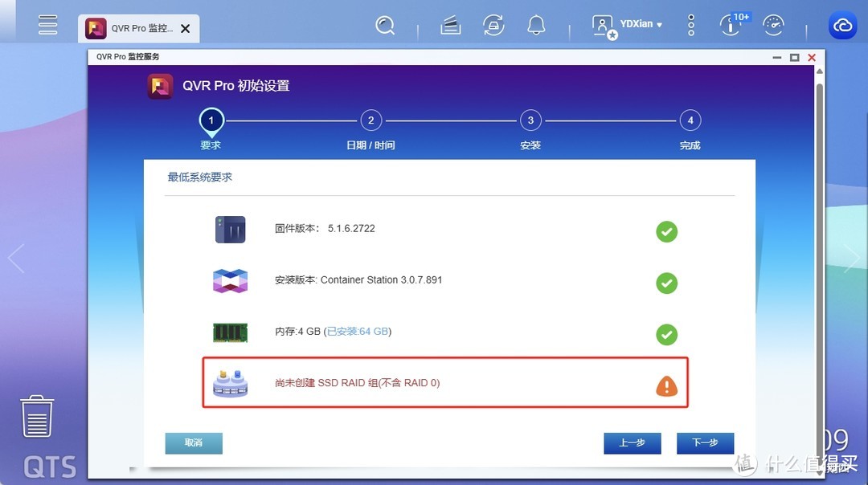Click the Container Station icon in requirements list
The width and height of the screenshot is (868, 485).
(231, 279)
